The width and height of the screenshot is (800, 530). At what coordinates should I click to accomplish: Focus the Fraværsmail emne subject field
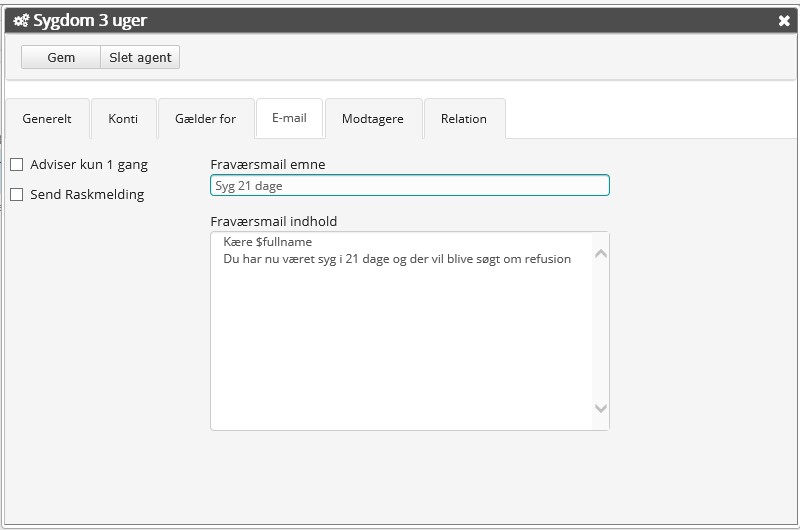pos(409,186)
